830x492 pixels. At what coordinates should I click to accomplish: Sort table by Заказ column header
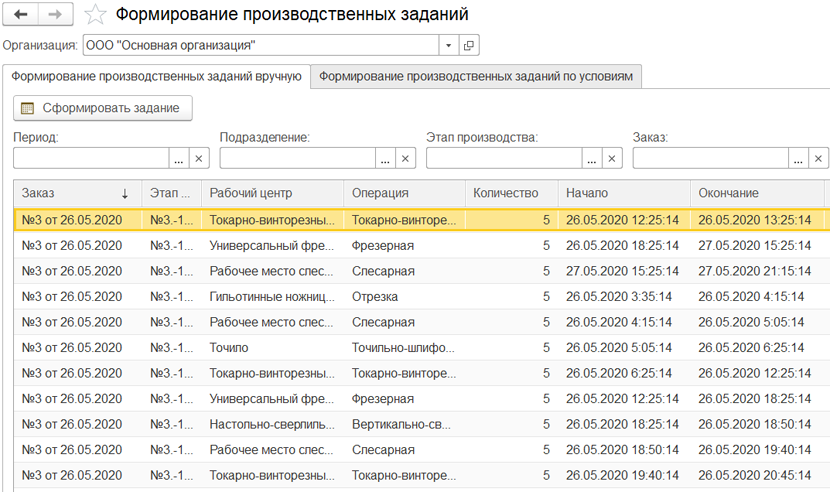(x=75, y=193)
